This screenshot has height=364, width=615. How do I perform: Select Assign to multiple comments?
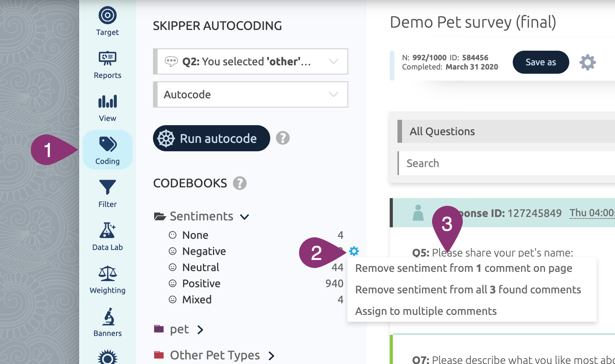426,311
